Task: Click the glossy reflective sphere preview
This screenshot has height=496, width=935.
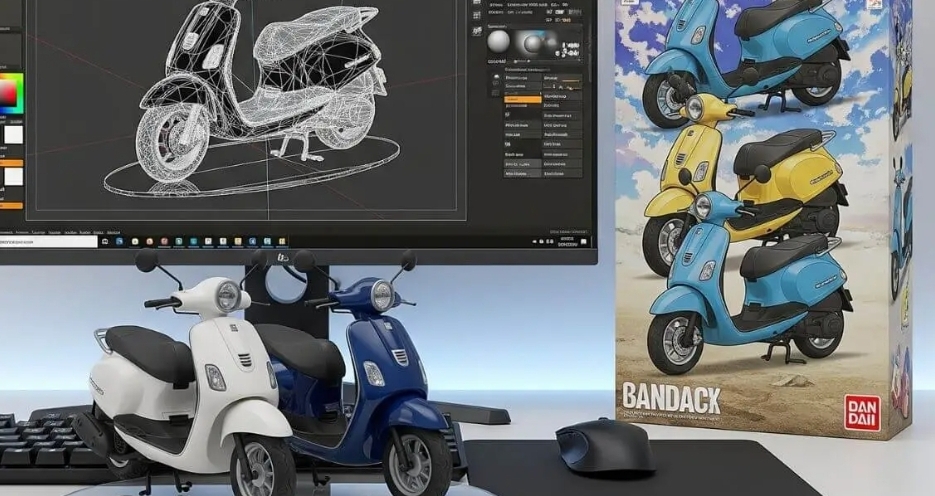Action: [x=532, y=44]
